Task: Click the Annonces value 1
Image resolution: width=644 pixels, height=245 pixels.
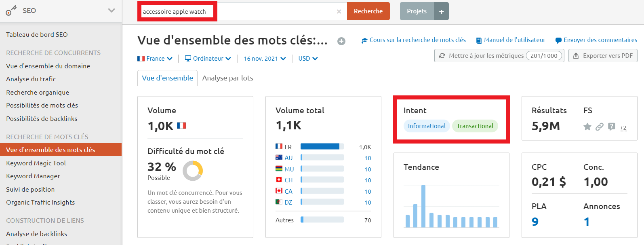Action: (x=587, y=222)
